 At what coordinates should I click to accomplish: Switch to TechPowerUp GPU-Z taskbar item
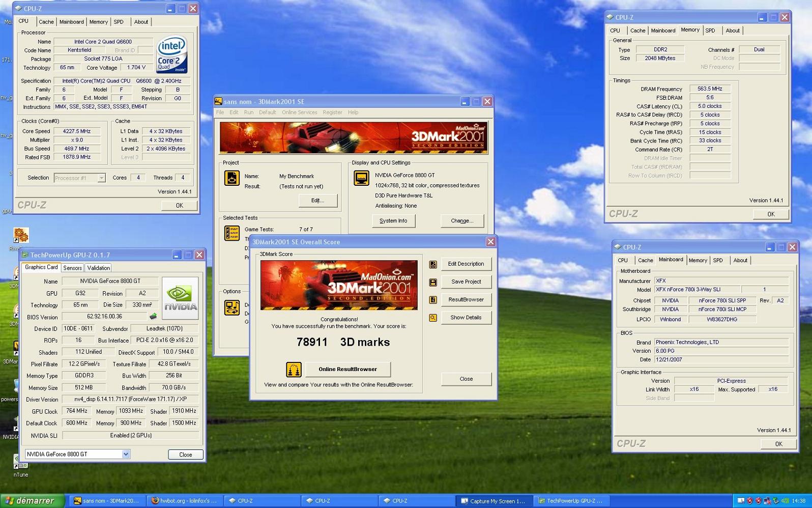[572, 501]
